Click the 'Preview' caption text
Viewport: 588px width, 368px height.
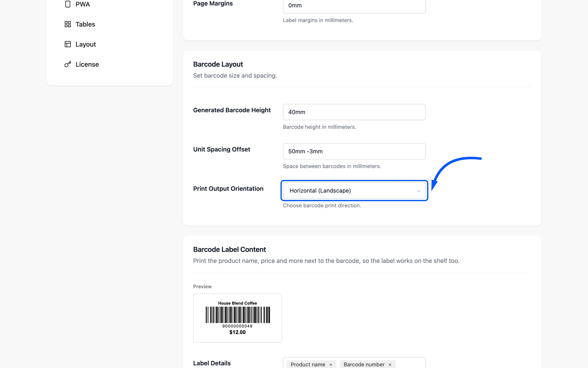202,286
